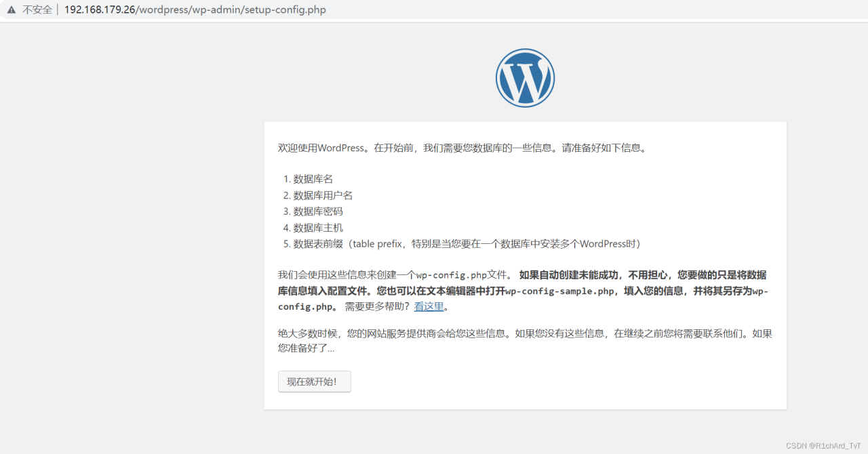Click the WordPress logo

point(525,78)
